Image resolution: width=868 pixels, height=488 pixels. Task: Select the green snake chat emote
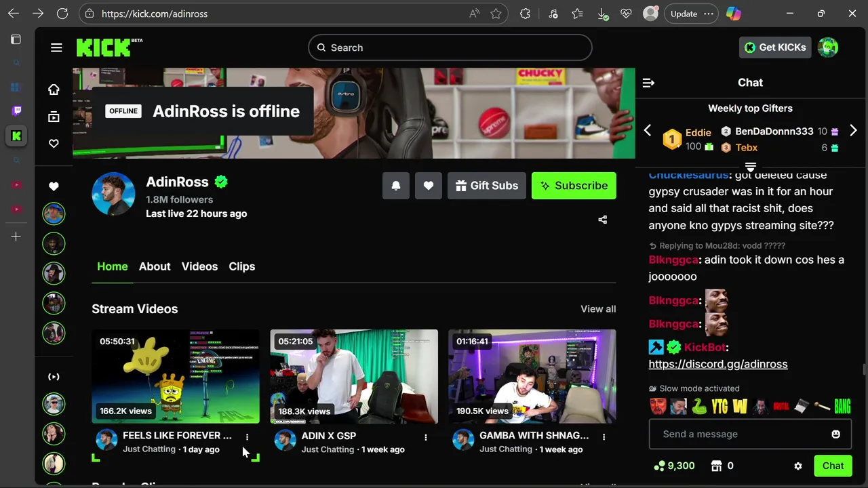[x=699, y=407]
